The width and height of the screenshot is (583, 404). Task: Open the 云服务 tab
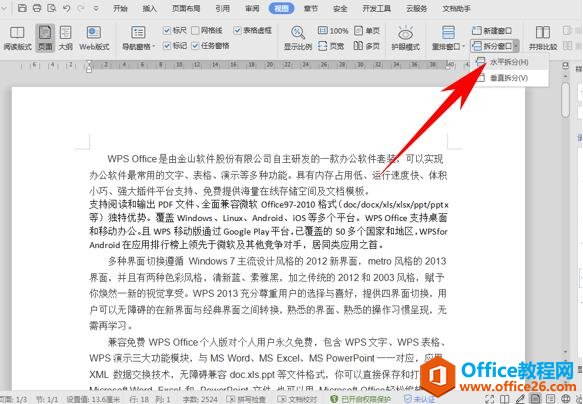[x=416, y=8]
